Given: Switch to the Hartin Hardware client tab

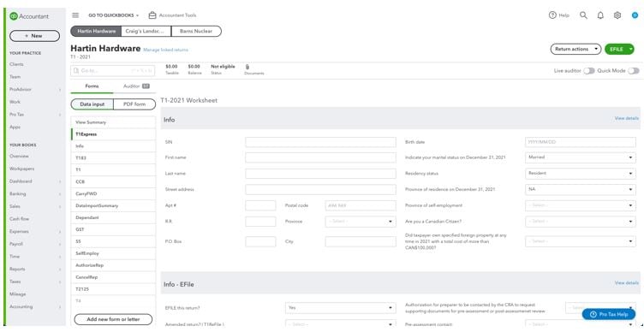Looking at the screenshot, I should click(x=96, y=31).
